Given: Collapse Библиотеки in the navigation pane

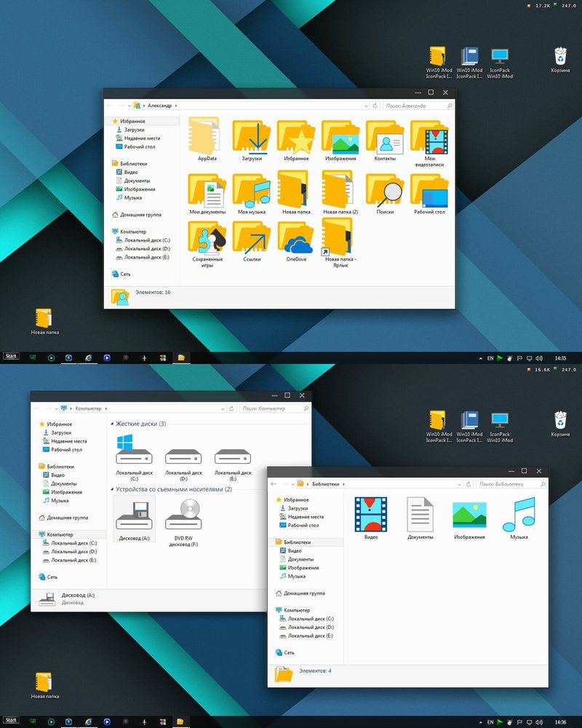Looking at the screenshot, I should coord(276,541).
